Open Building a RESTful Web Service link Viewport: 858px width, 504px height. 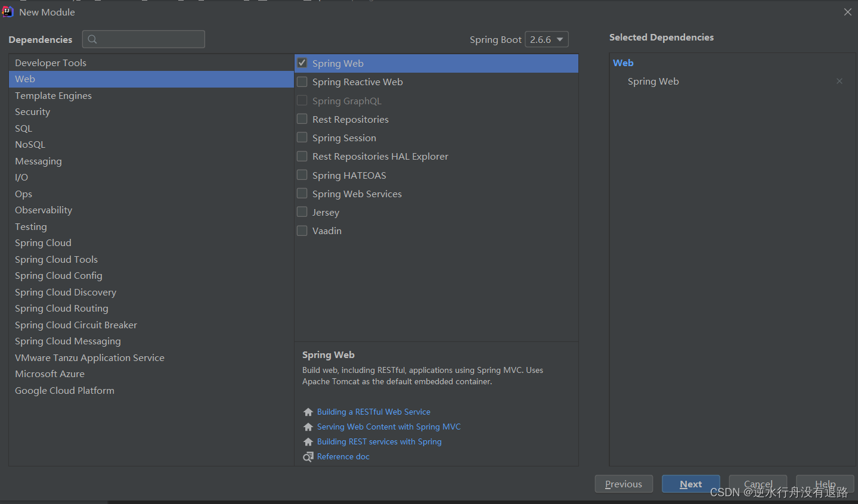coord(374,412)
